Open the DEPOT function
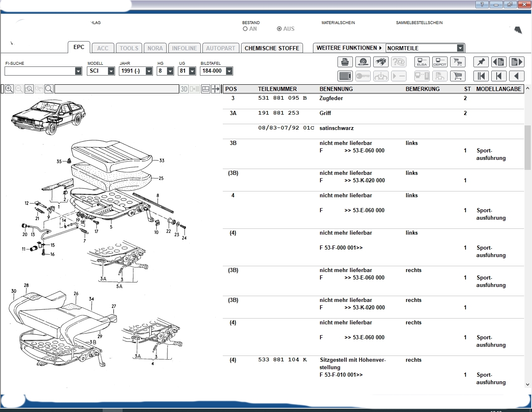The image size is (532, 412). pyautogui.click(x=440, y=62)
